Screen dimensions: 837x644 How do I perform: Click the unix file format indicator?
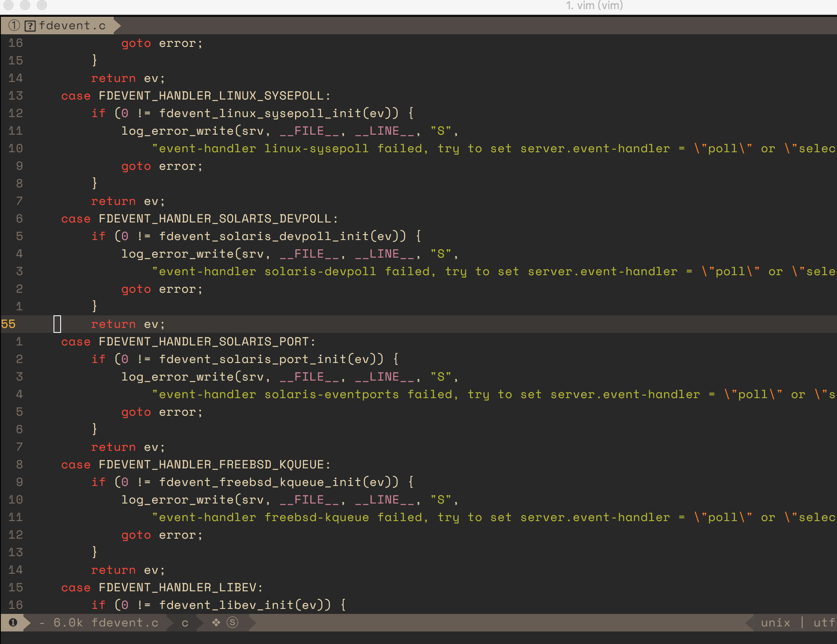(776, 623)
